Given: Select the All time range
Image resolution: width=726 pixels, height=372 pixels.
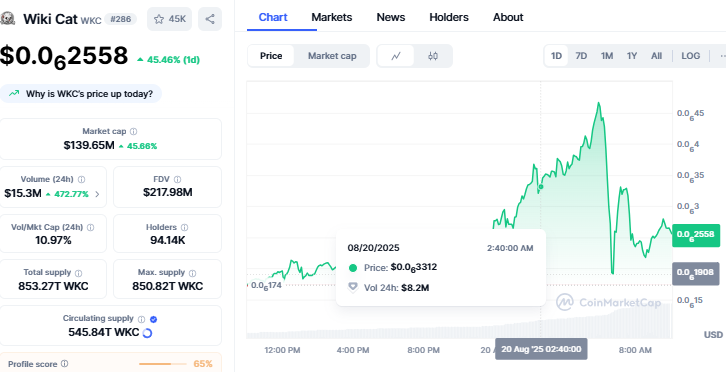Looking at the screenshot, I should [656, 56].
